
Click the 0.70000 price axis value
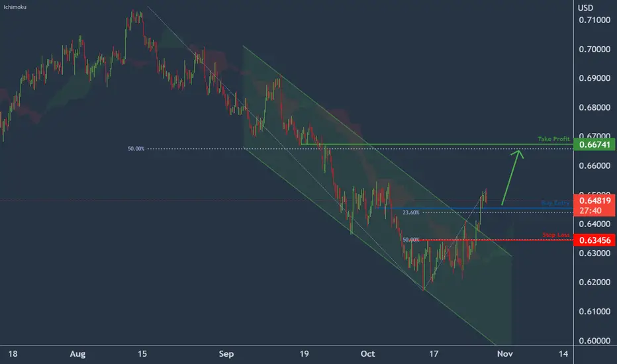[x=594, y=49]
